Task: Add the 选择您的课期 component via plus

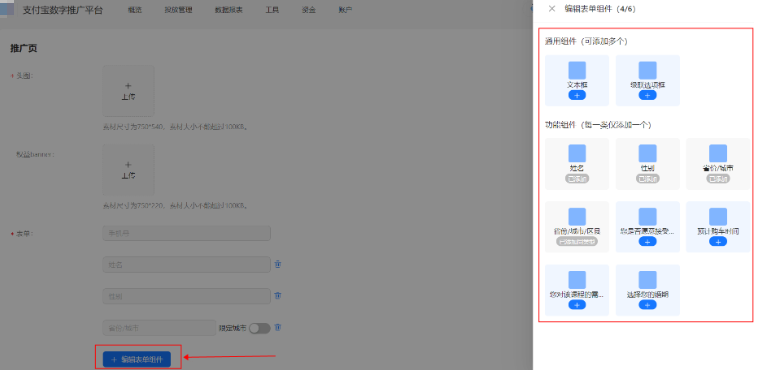Action: pyautogui.click(x=647, y=305)
